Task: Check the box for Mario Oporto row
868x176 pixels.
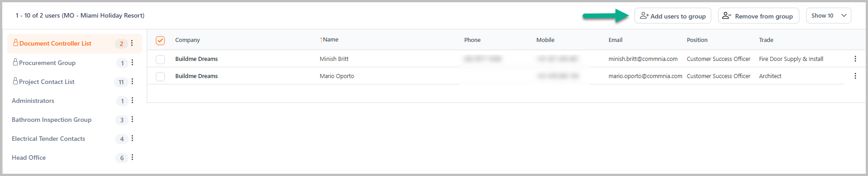Action: pos(160,76)
